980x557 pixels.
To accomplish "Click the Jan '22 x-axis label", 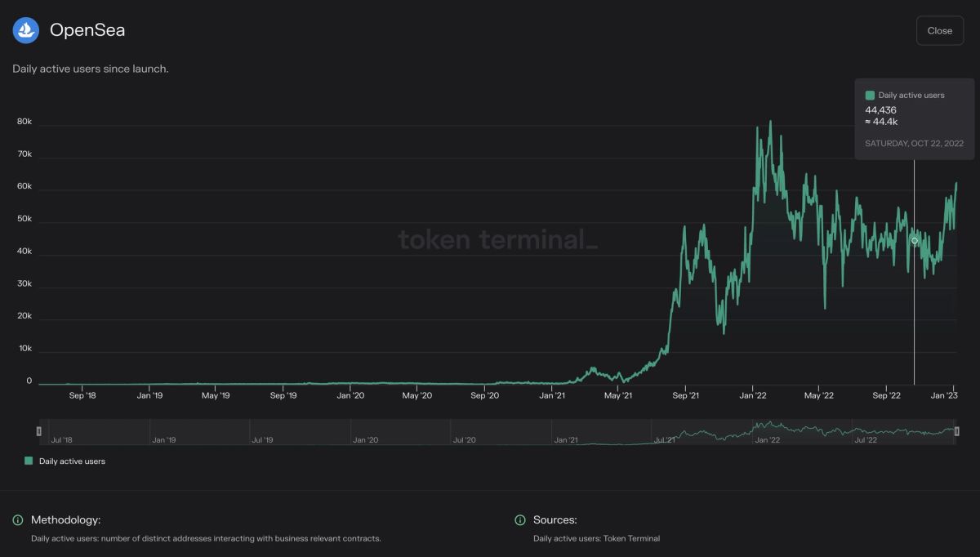I will coord(752,395).
